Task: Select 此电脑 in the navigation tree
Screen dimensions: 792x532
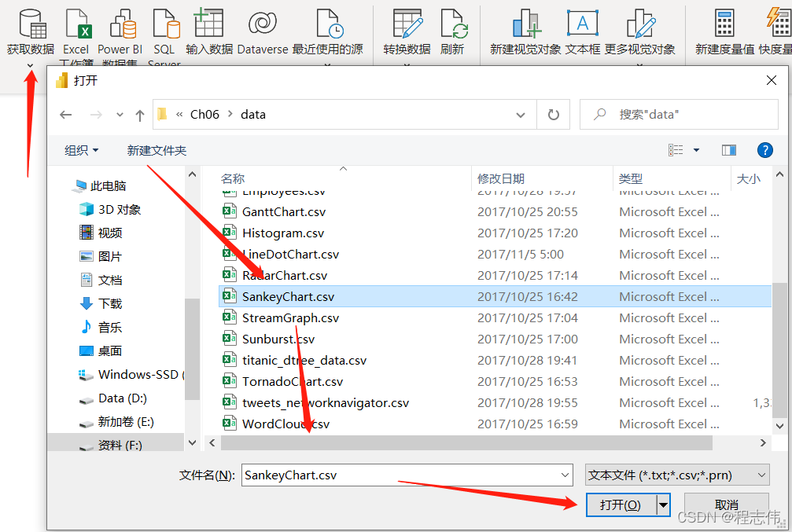Action: pos(108,186)
